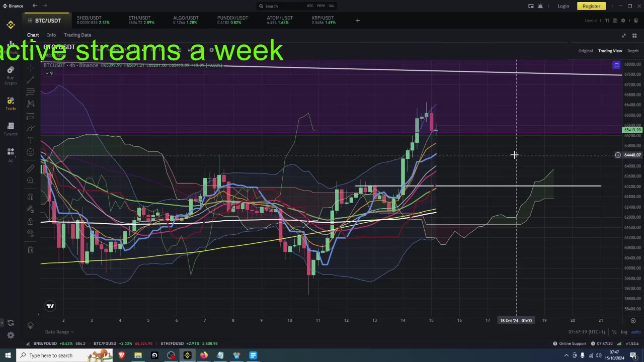Open the Futures sidebar section
Viewport: 644px width, 362px height.
point(11,129)
